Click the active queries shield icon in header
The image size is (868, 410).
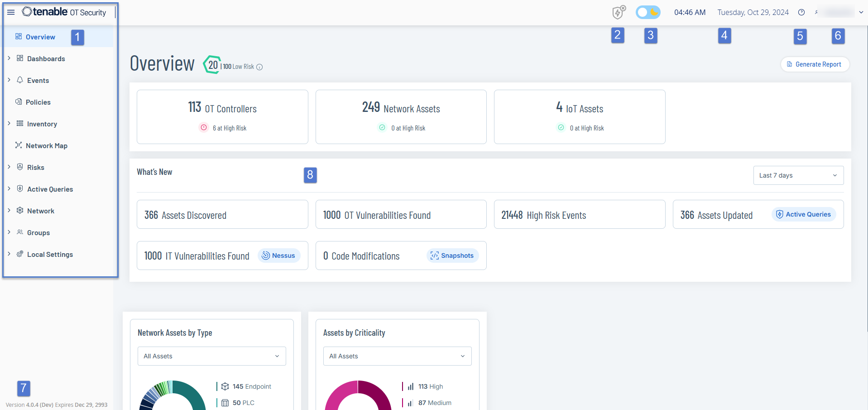(x=619, y=12)
